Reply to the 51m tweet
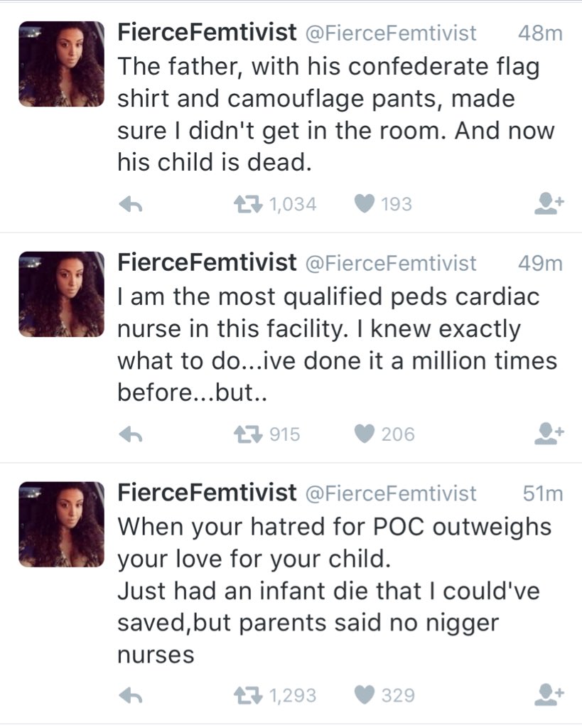Screen dimensions: 582x728 coord(131,695)
